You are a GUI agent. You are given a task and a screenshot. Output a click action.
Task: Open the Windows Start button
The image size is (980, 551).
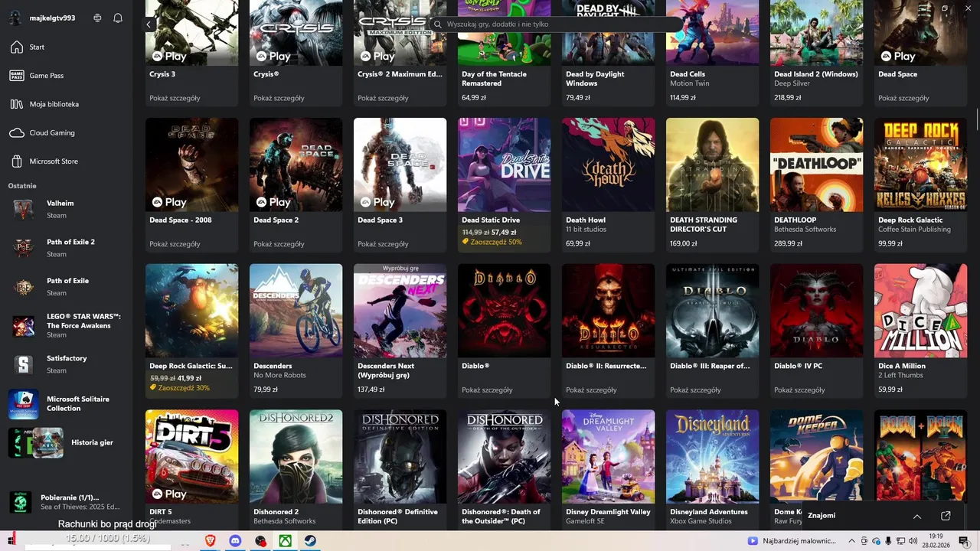(11, 541)
